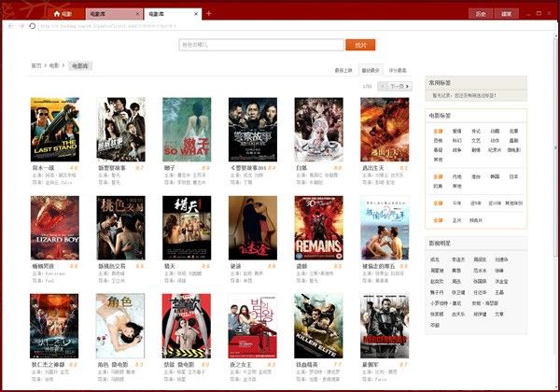Filter by year 近10年
Viewport: 560px width, 392px height.
click(x=495, y=203)
